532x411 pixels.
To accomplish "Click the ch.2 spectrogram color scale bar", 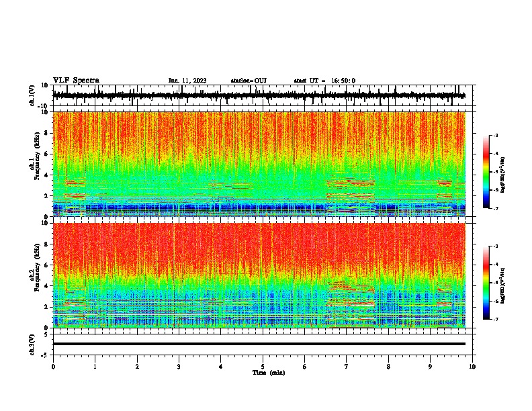I will coord(486,283).
